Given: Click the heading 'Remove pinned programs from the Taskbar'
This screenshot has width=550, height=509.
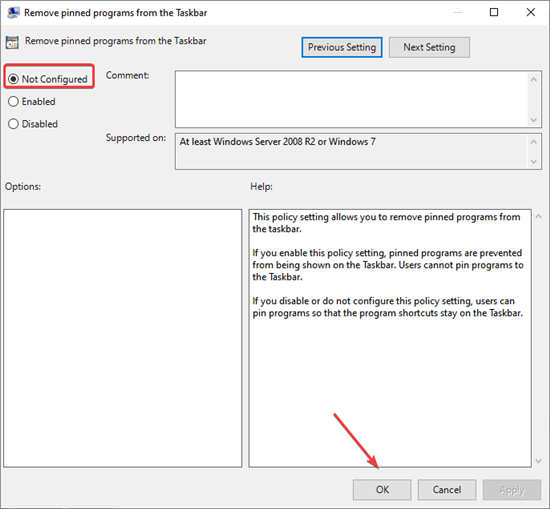Looking at the screenshot, I should (x=116, y=41).
